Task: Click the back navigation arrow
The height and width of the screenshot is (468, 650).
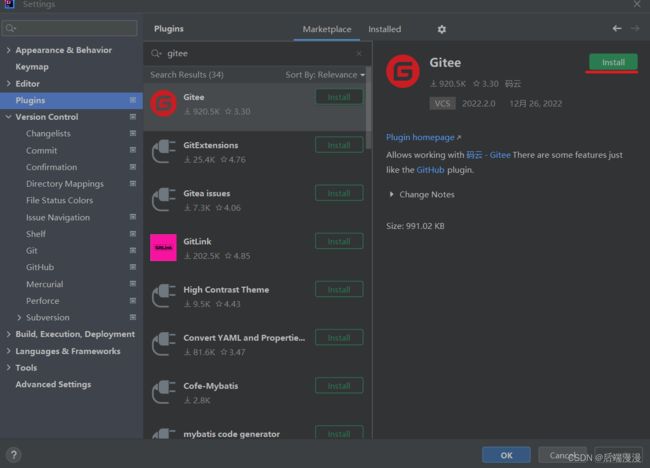Action: coord(617,28)
